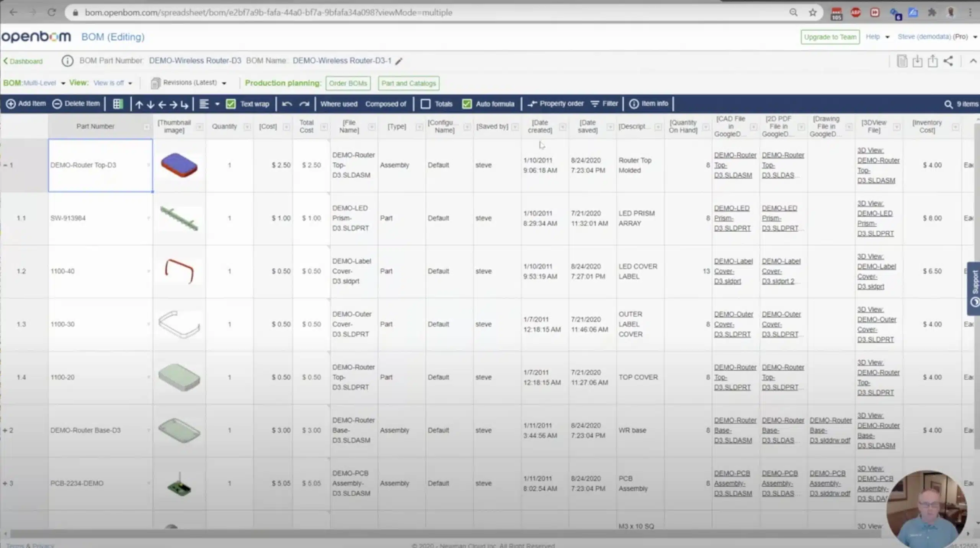The width and height of the screenshot is (980, 548).
Task: Click the PCB-2234-DEMO thumbnail image
Action: [x=179, y=484]
